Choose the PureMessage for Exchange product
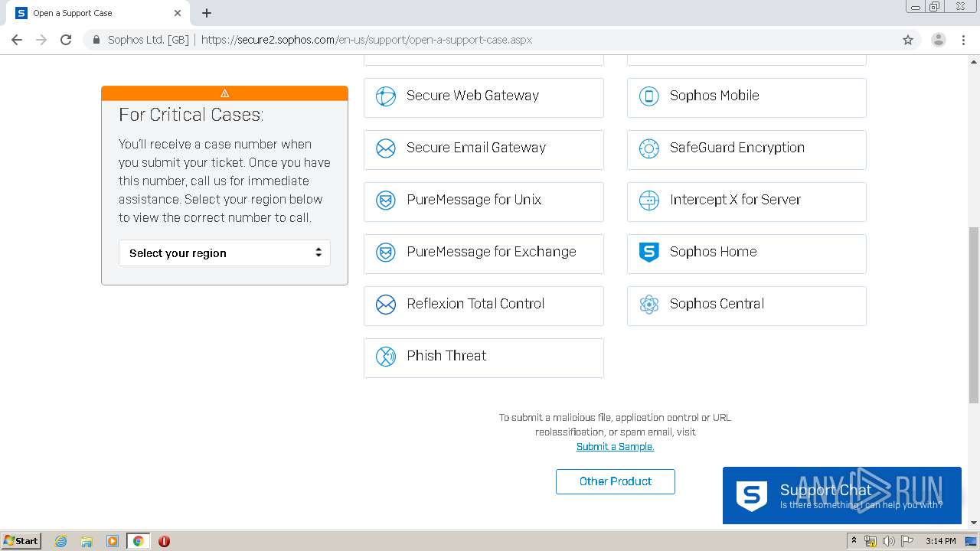 tap(484, 253)
